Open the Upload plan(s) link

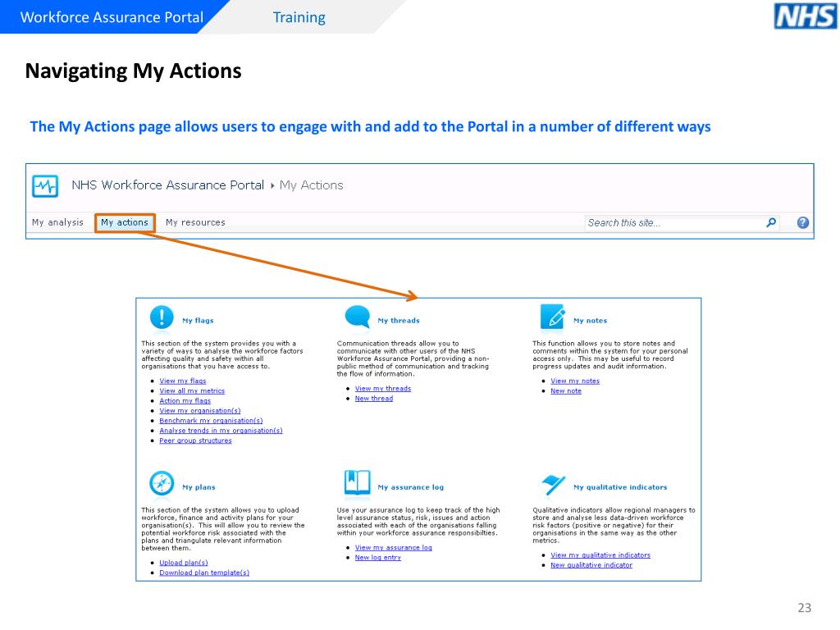[183, 563]
